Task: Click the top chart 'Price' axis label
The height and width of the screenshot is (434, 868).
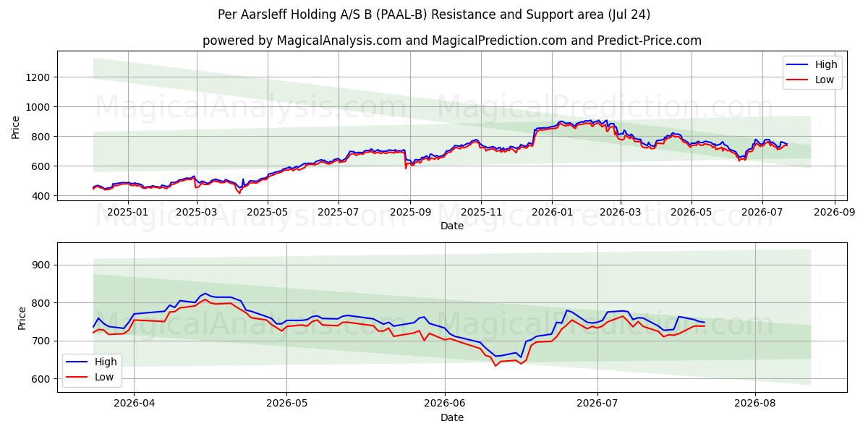Action: (x=16, y=126)
